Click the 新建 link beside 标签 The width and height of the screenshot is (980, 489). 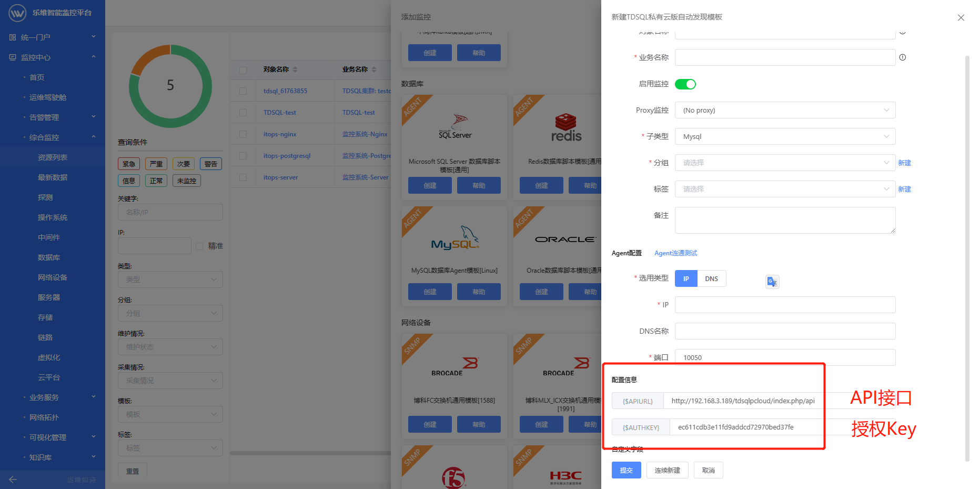pyautogui.click(x=904, y=189)
